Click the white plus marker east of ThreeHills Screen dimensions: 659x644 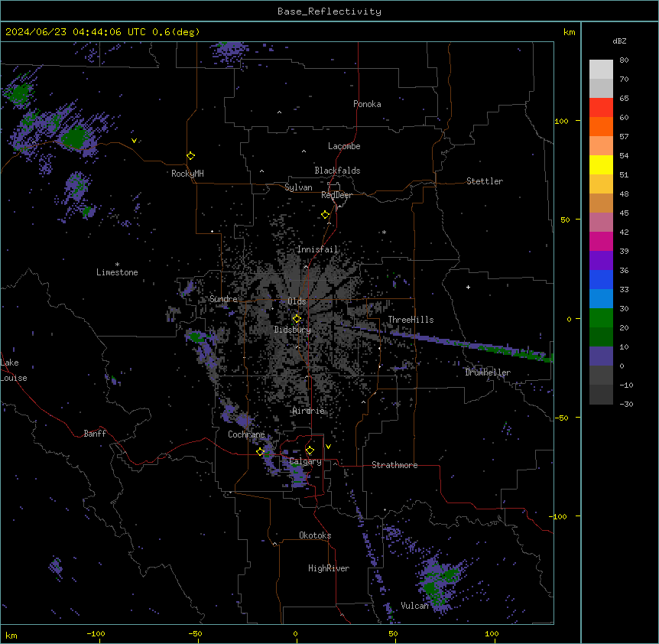(x=468, y=287)
